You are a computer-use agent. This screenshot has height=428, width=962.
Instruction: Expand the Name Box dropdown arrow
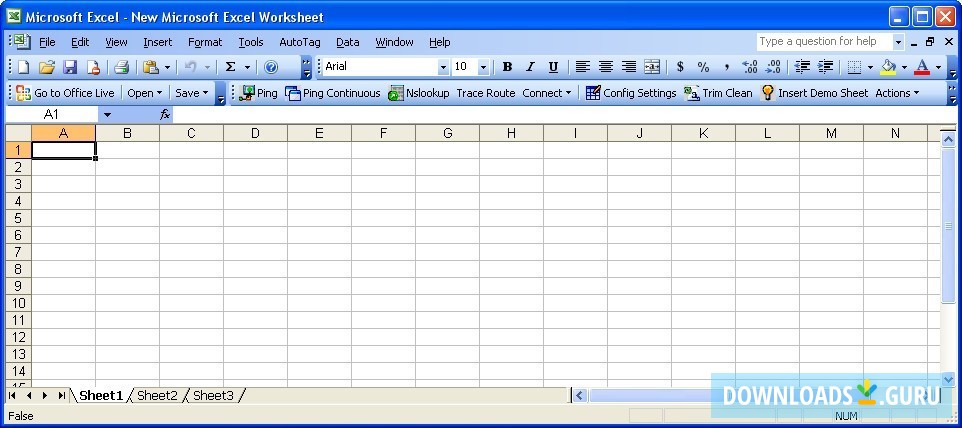pyautogui.click(x=107, y=115)
